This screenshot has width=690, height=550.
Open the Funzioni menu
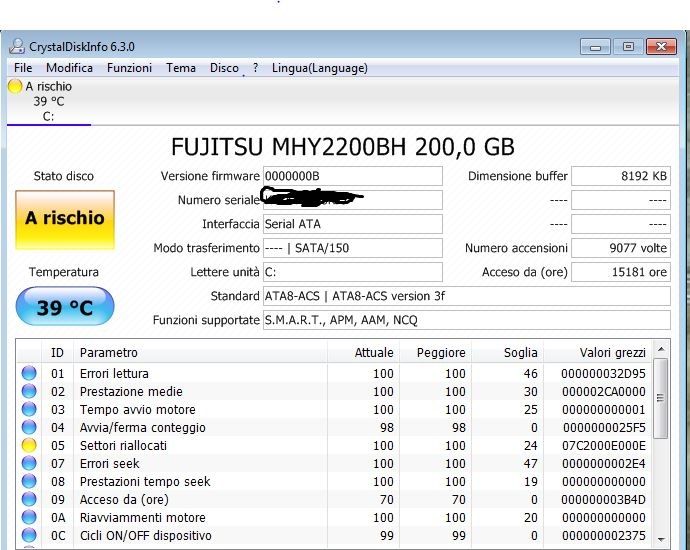pos(129,68)
